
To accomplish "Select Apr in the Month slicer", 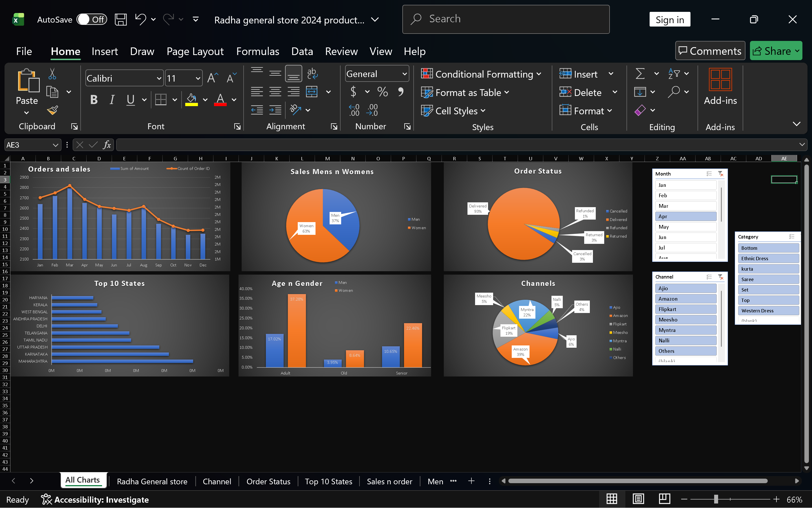I will point(685,216).
